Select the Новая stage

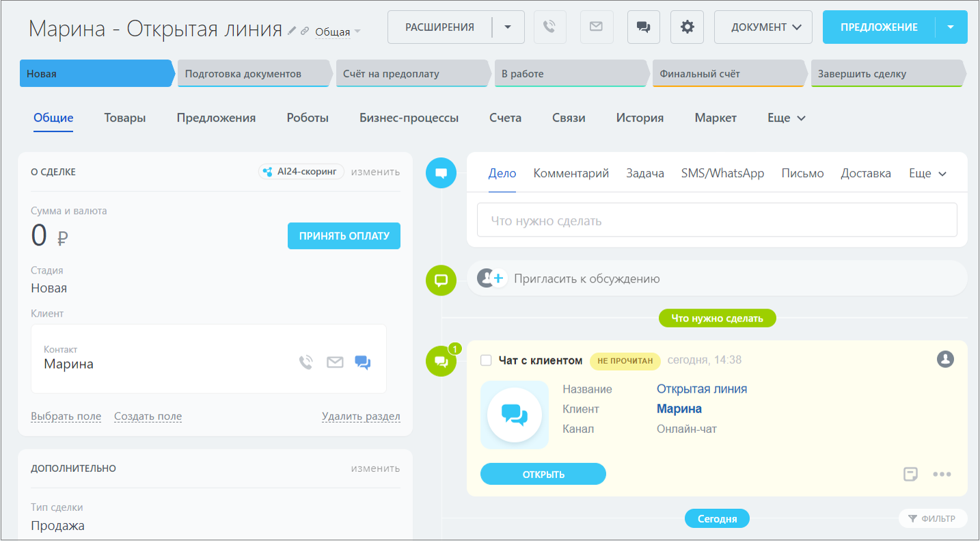(97, 73)
